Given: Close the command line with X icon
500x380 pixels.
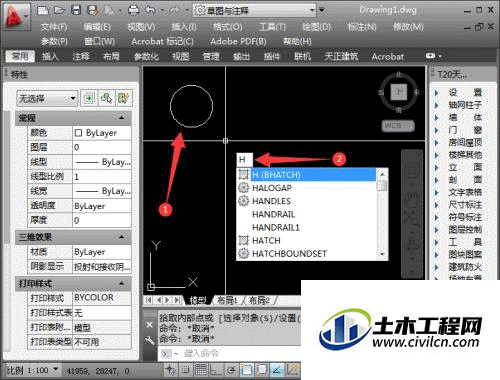Looking at the screenshot, I should (x=150, y=325).
